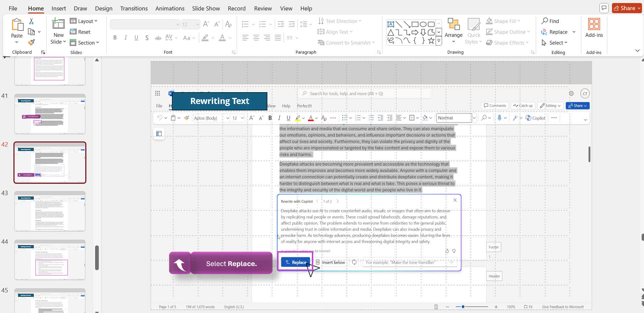Click Decrease Font Size icon

coord(217,24)
